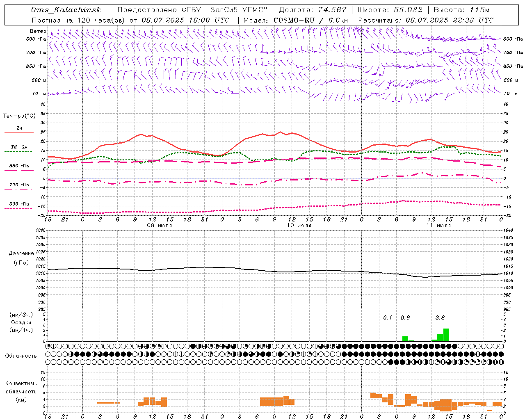Click the station name Oms_Kalachinsk
This screenshot has width=525, height=420.
pyautogui.click(x=66, y=10)
